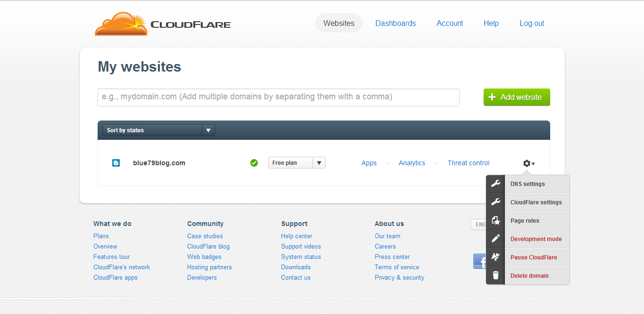Open the Sort by status dropdown
The width and height of the screenshot is (644, 314).
158,130
